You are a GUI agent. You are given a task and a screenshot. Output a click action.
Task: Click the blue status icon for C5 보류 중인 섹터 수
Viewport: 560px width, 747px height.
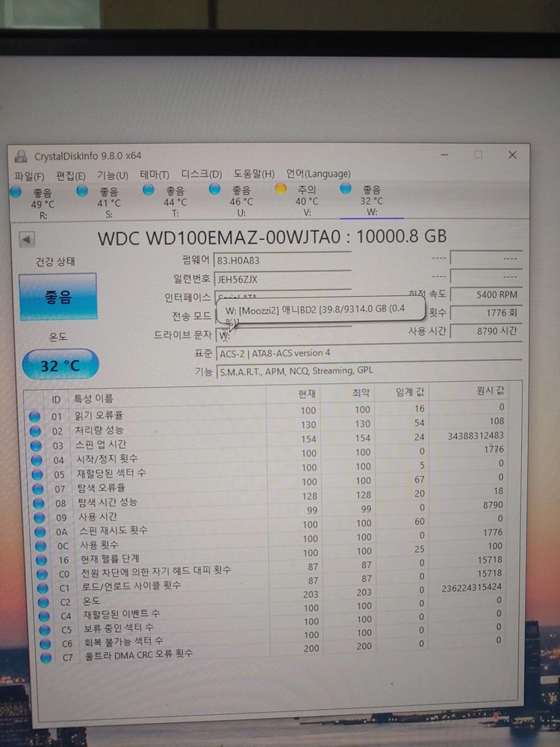tap(45, 630)
